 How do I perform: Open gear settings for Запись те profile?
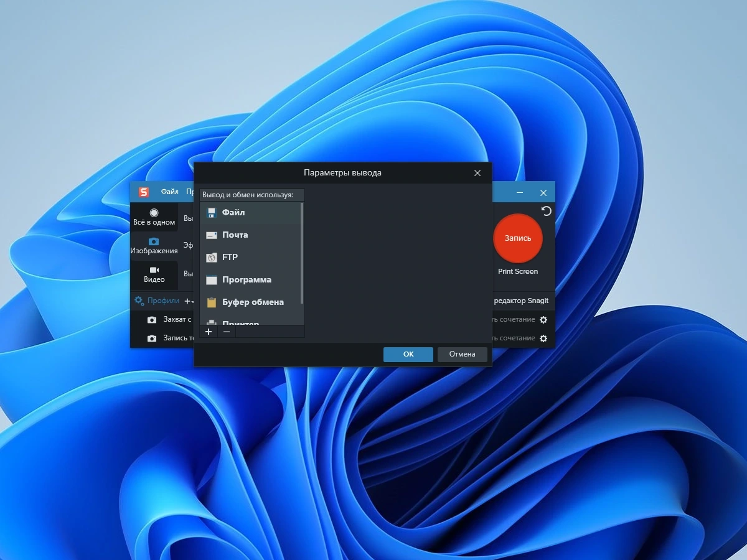543,338
